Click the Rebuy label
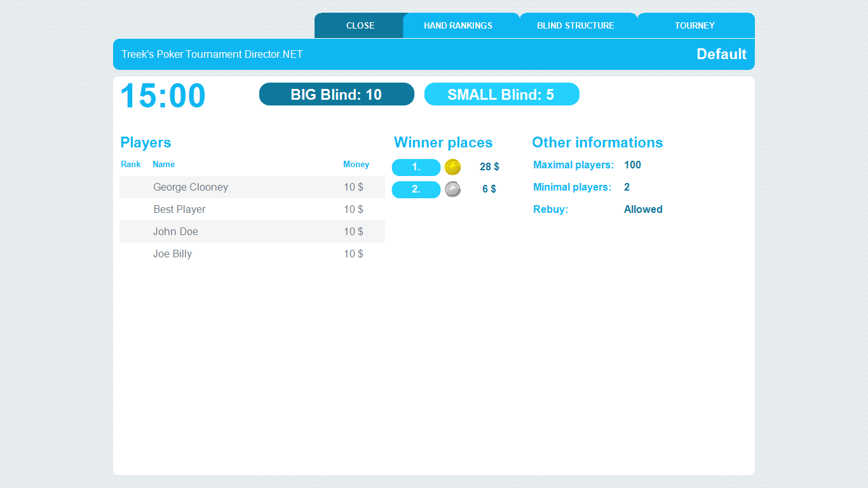 (550, 210)
